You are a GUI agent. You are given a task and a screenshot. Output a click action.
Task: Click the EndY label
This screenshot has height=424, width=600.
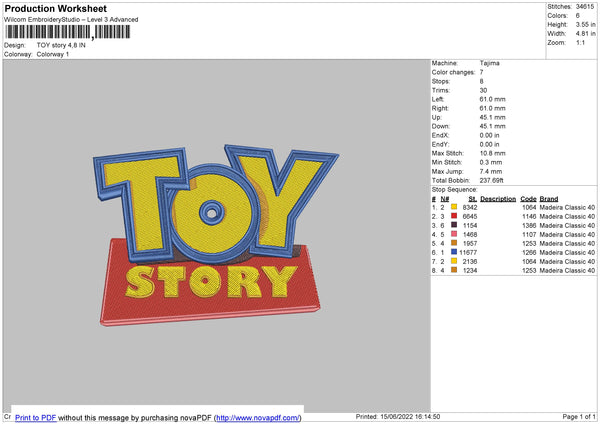(x=440, y=144)
